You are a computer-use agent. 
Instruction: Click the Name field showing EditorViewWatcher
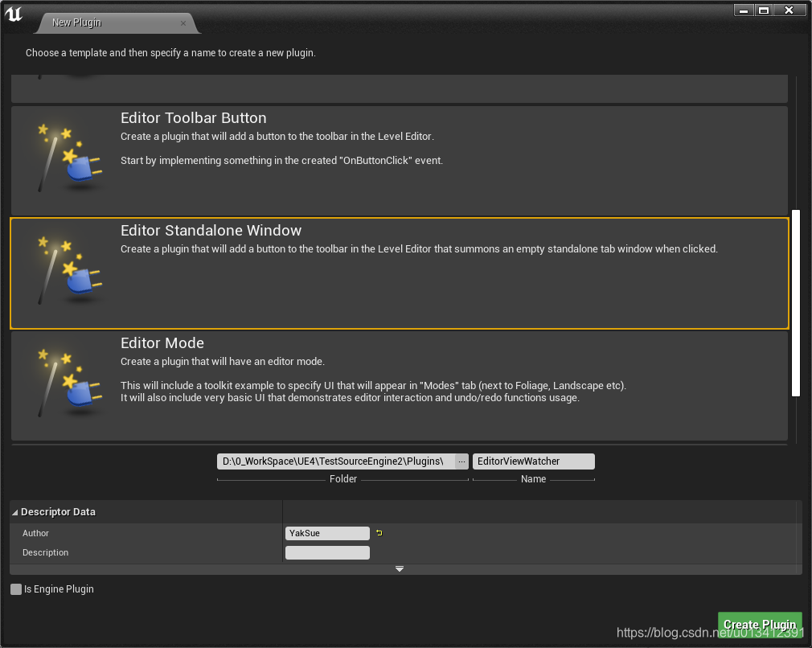(x=533, y=461)
